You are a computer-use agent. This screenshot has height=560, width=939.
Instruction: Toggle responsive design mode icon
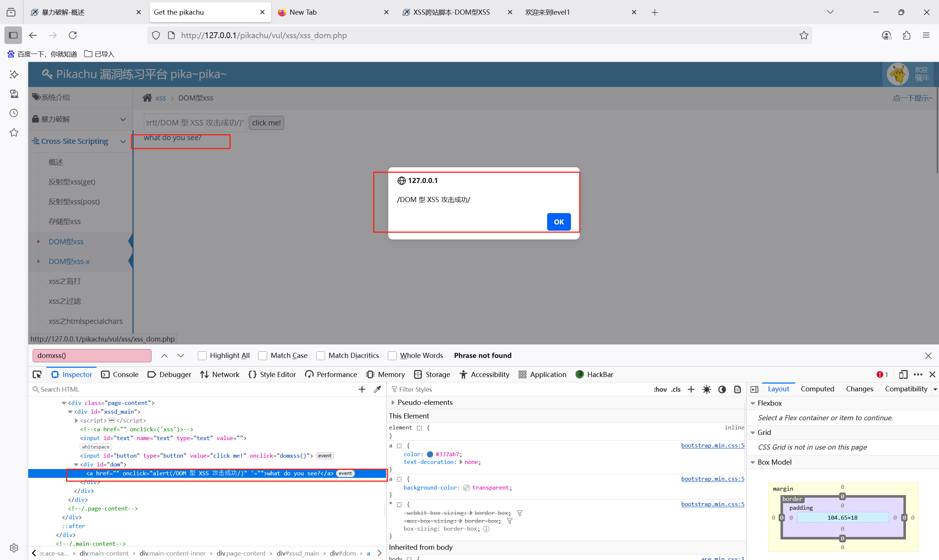pos(903,374)
